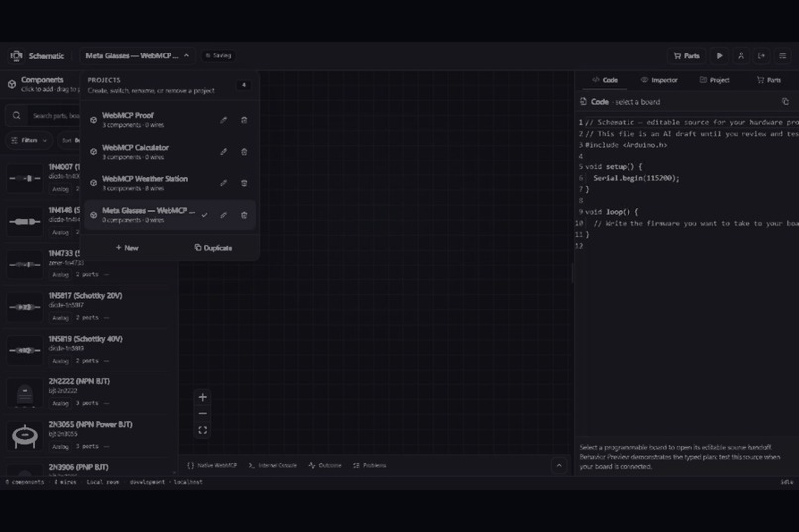Click the 0 wires status text
Image resolution: width=799 pixels, height=532 pixels.
point(65,482)
